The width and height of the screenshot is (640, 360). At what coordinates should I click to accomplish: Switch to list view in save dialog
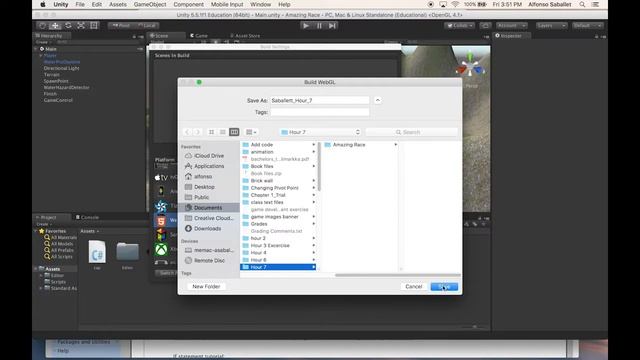(x=222, y=132)
